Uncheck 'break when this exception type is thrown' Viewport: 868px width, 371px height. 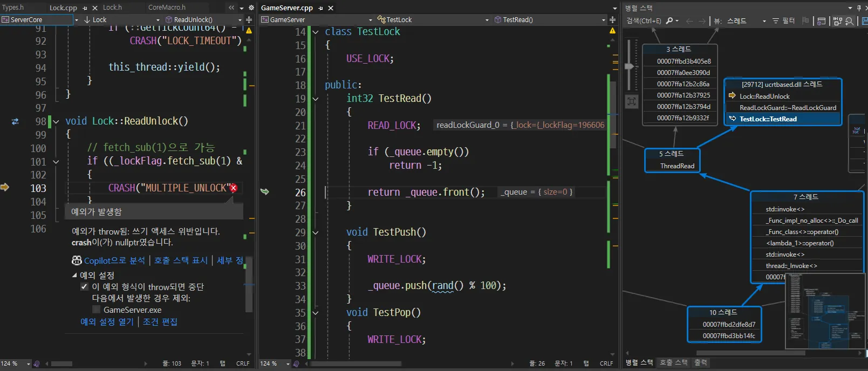point(84,287)
